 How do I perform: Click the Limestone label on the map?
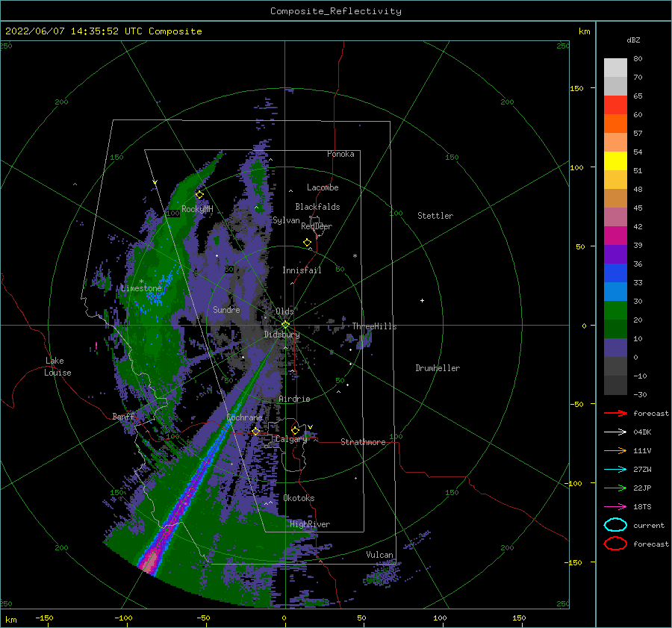point(141,288)
